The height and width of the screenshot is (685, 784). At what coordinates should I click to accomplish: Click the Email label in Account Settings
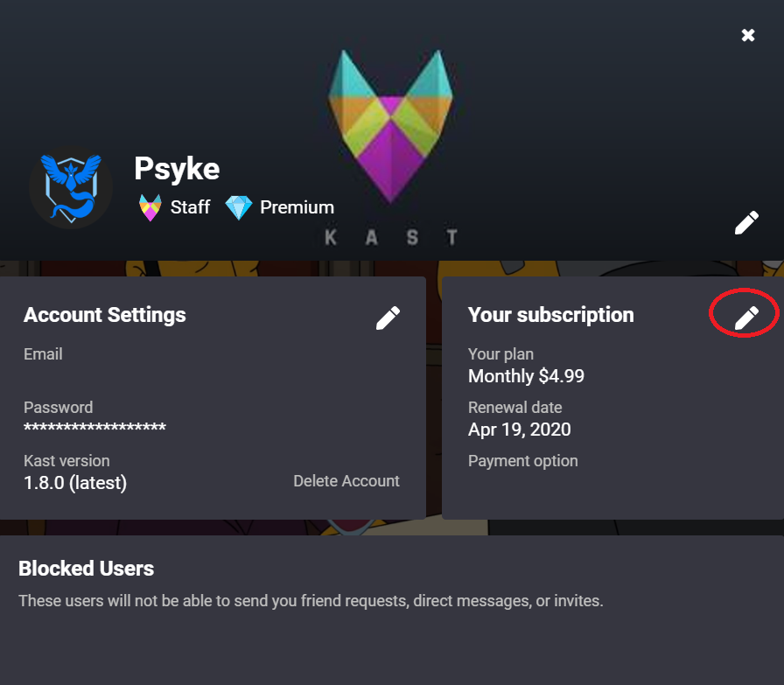click(43, 354)
